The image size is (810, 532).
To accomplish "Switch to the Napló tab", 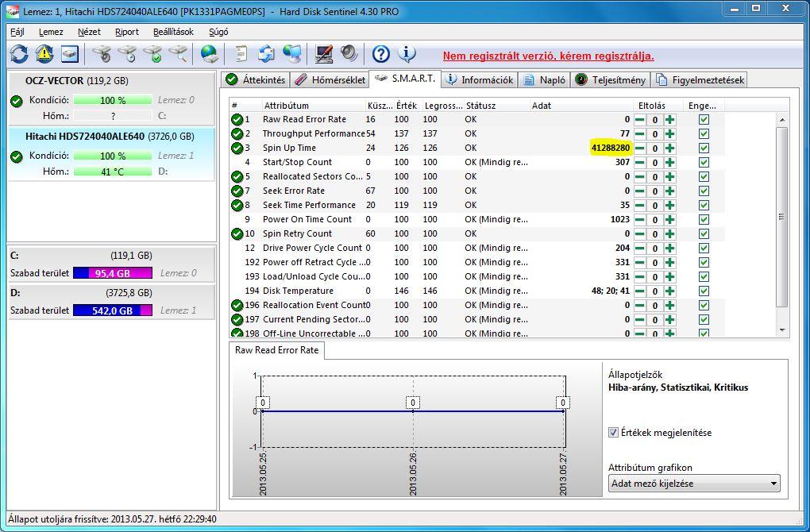I will coord(543,79).
